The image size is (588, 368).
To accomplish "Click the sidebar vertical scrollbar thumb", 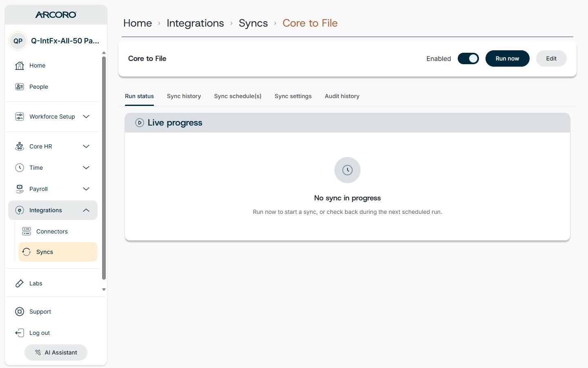I will 104,168.
